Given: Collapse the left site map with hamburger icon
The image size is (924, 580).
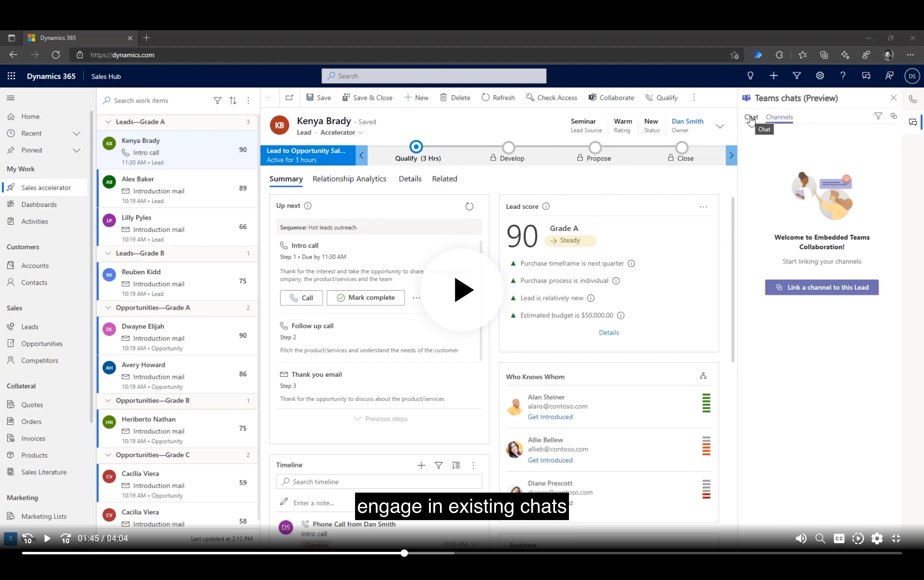Looking at the screenshot, I should (11, 98).
